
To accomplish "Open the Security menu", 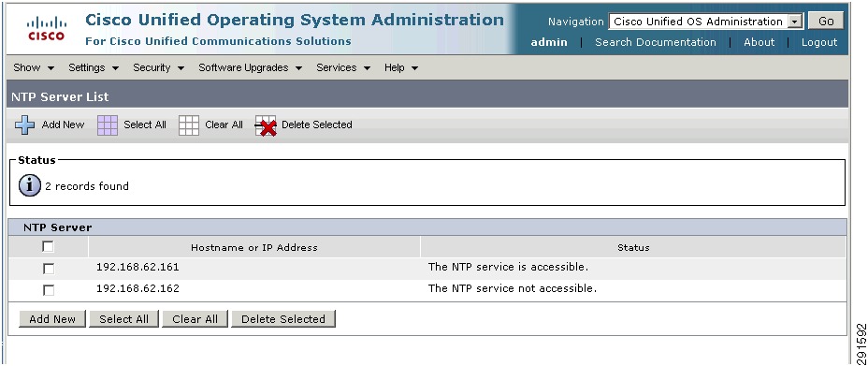I will [158, 67].
